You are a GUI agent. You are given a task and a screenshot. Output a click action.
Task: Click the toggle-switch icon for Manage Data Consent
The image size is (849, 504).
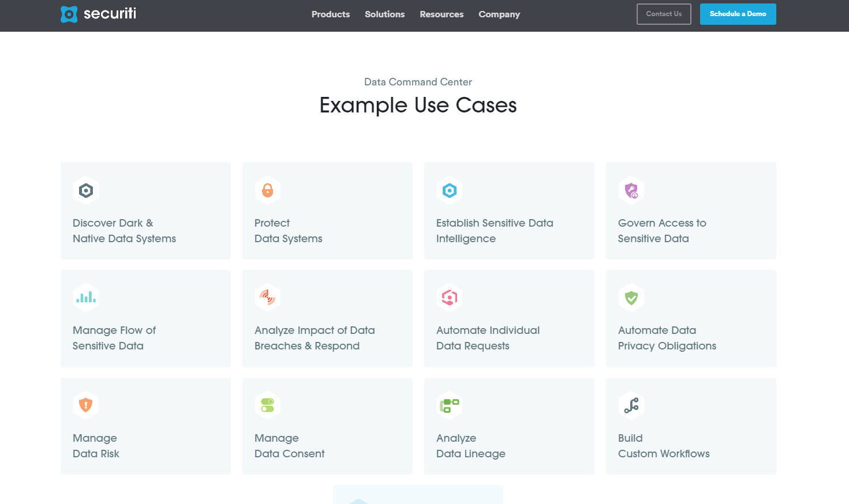pos(267,404)
